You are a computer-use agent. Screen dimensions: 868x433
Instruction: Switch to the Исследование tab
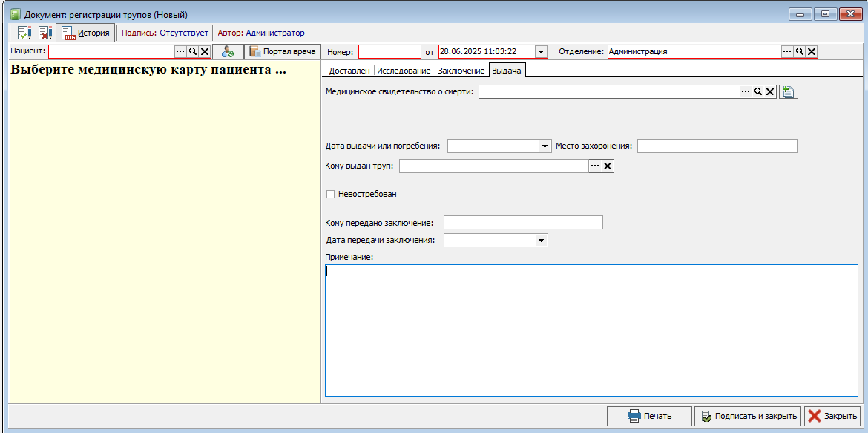tap(404, 71)
